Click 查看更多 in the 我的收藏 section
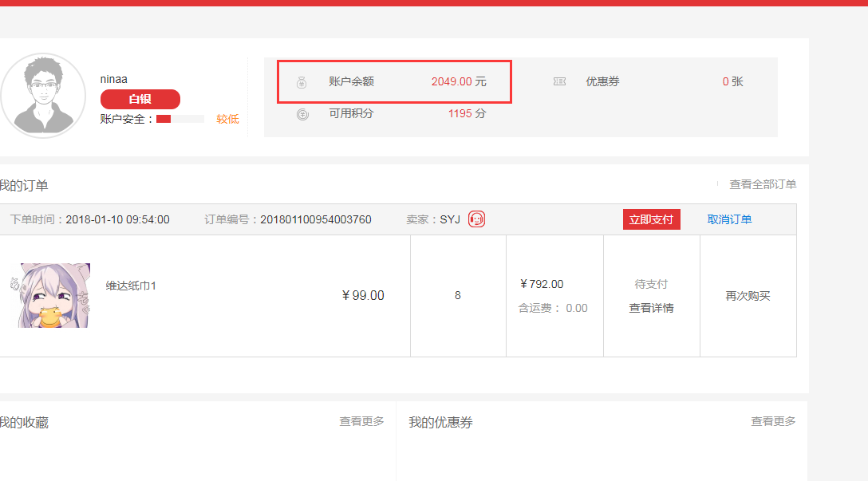The height and width of the screenshot is (481, 868). coord(361,421)
